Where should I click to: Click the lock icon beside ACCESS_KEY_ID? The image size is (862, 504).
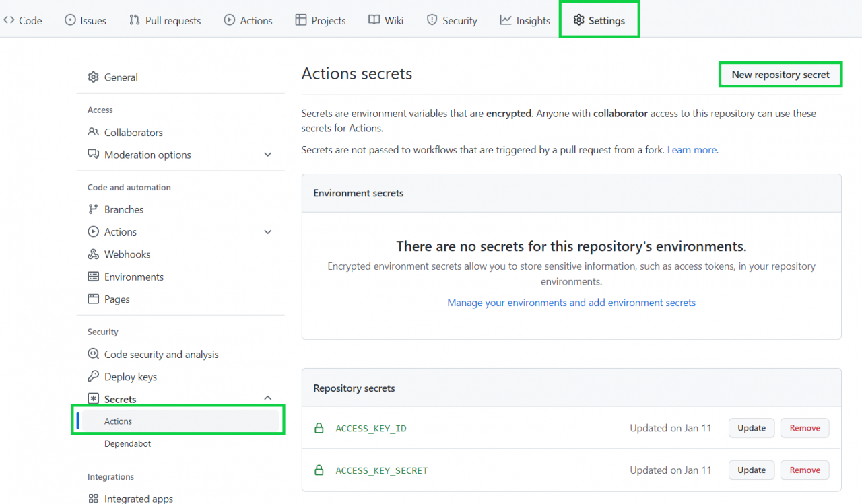319,428
